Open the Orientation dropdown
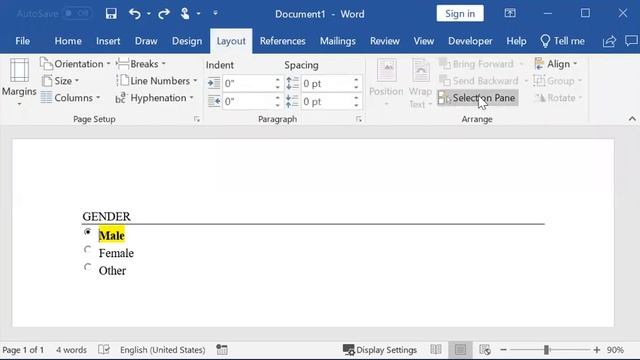The width and height of the screenshot is (640, 360). (75, 64)
